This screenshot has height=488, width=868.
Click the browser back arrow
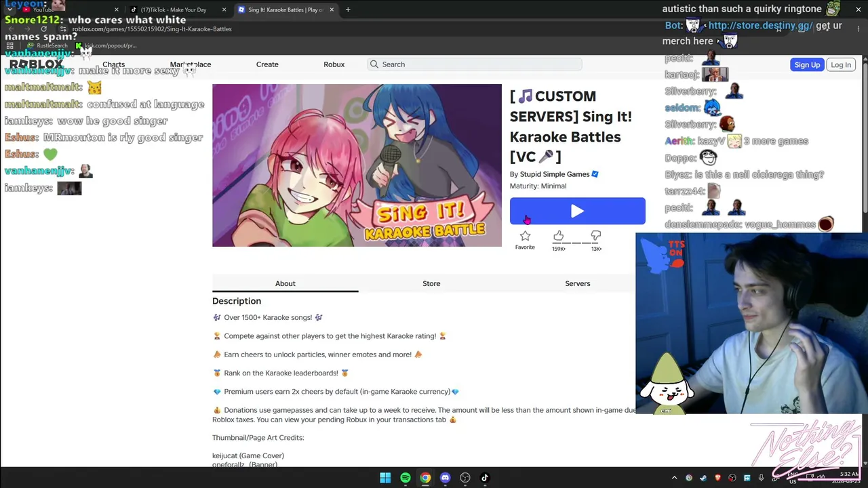click(11, 29)
